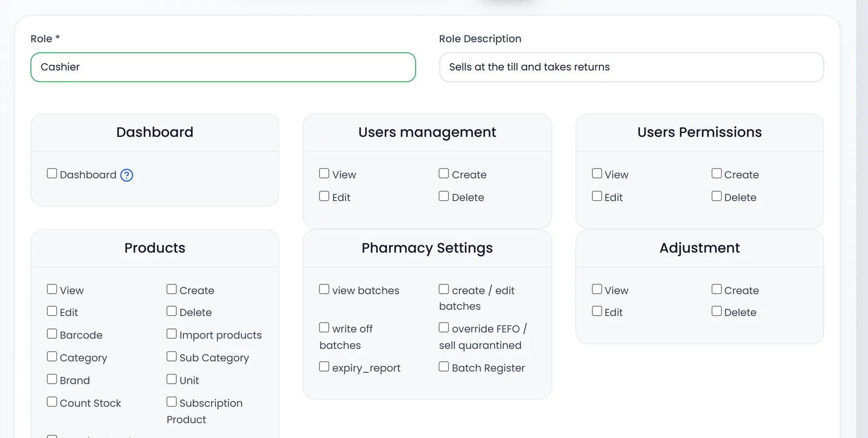Image resolution: width=868 pixels, height=438 pixels.
Task: Enable the Batch Register checkbox
Action: tap(444, 367)
